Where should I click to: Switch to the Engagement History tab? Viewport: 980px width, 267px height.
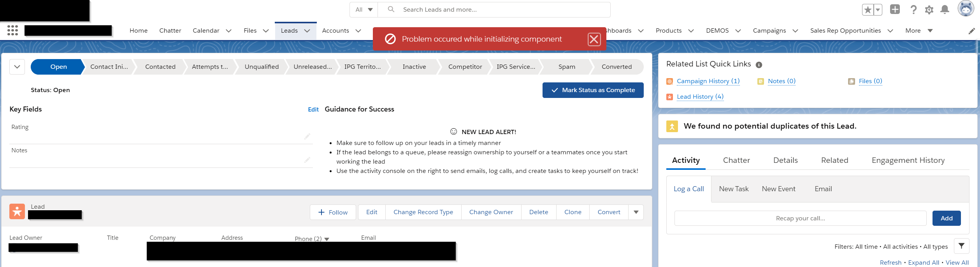click(908, 160)
